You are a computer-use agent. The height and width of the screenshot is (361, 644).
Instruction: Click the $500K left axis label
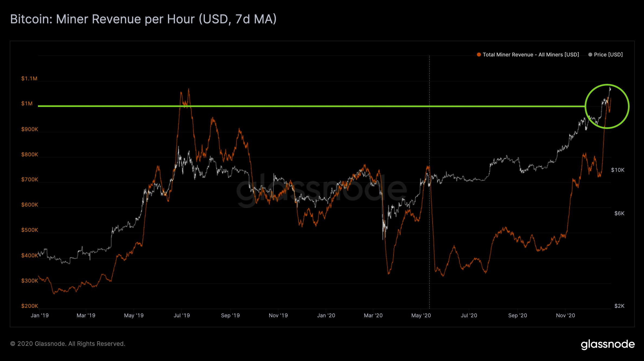click(x=30, y=230)
